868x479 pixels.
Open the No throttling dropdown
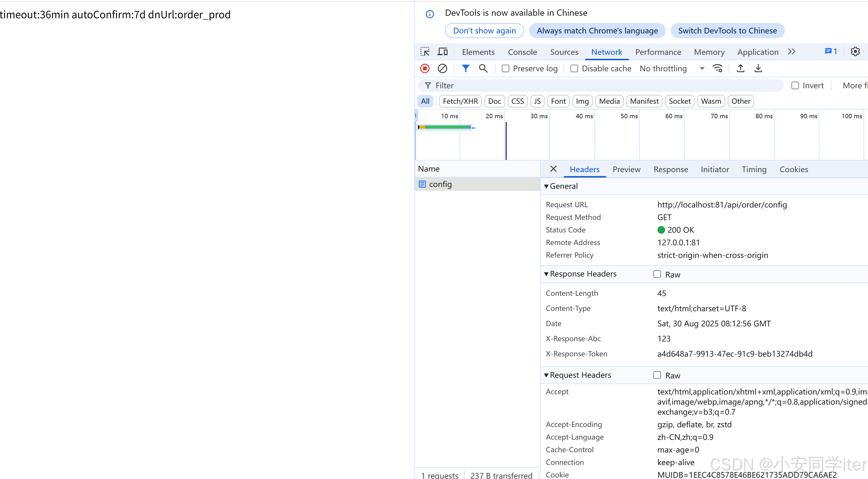coord(672,68)
